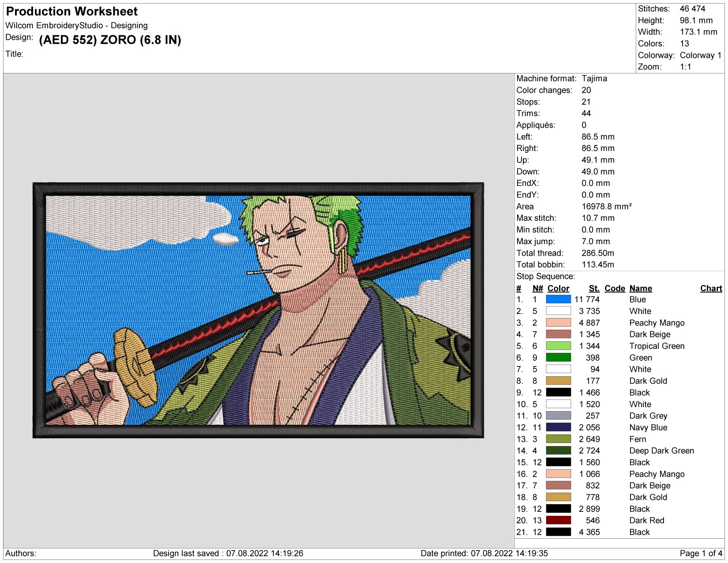This screenshot has width=728, height=563.
Task: Click the zoom value '1:1'
Action: pyautogui.click(x=685, y=67)
